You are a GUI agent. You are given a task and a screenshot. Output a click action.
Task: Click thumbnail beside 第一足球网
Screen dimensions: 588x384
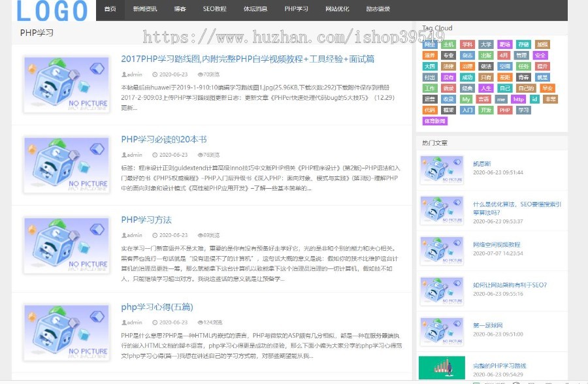(x=442, y=332)
